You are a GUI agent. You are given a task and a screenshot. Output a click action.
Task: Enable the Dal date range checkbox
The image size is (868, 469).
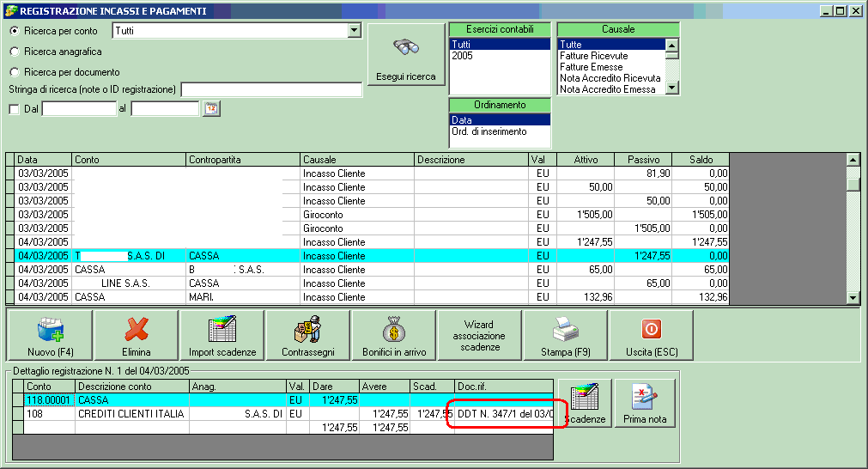[15, 109]
